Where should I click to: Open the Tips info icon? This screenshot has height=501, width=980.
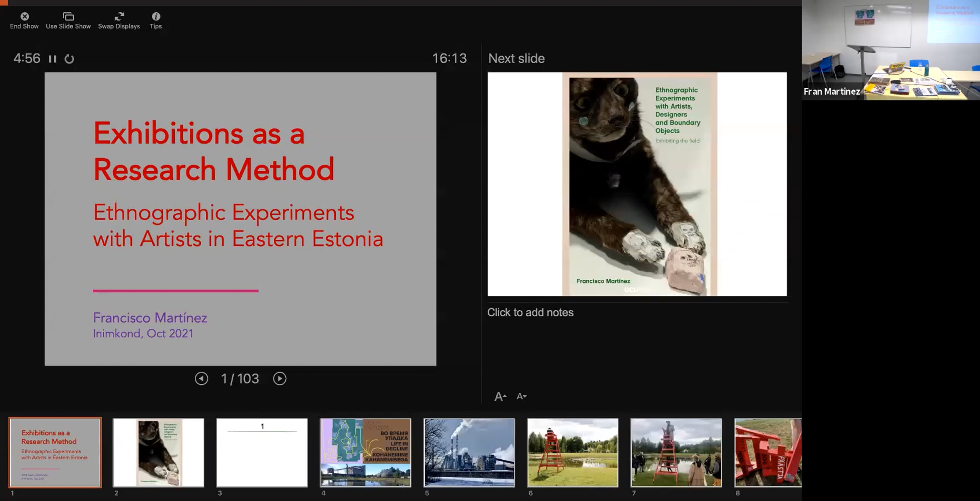pos(156,17)
